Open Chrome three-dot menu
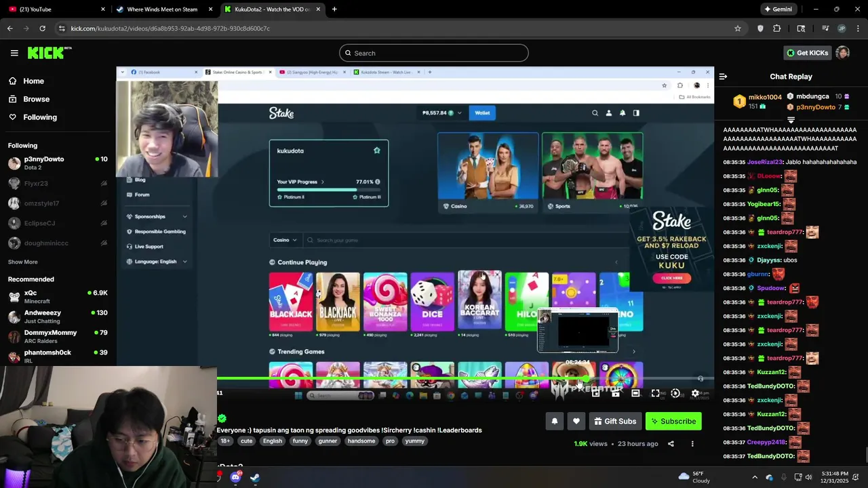868x488 pixels. (858, 28)
